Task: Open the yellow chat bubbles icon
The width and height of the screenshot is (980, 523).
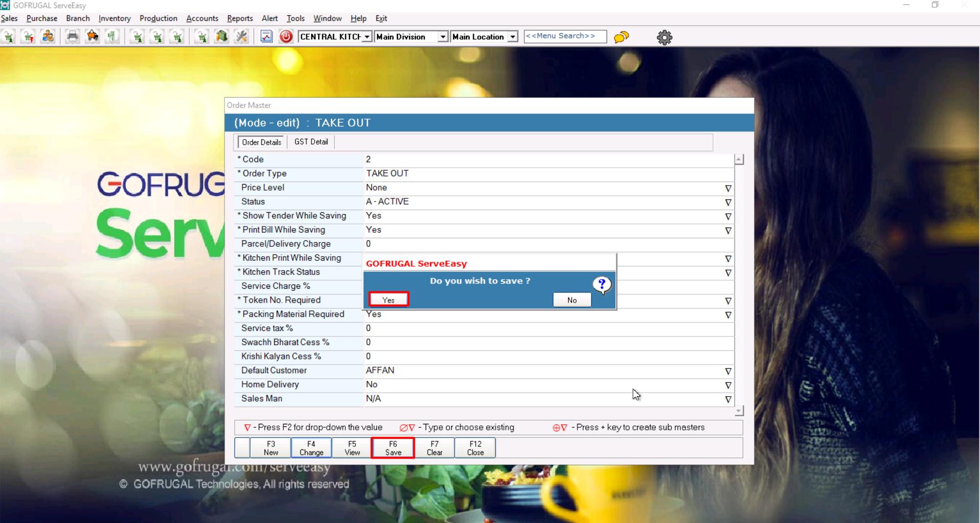Action: [x=621, y=37]
